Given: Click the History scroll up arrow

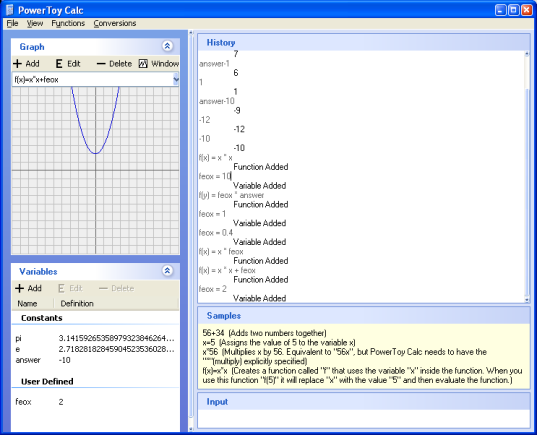Looking at the screenshot, I should pos(527,54).
